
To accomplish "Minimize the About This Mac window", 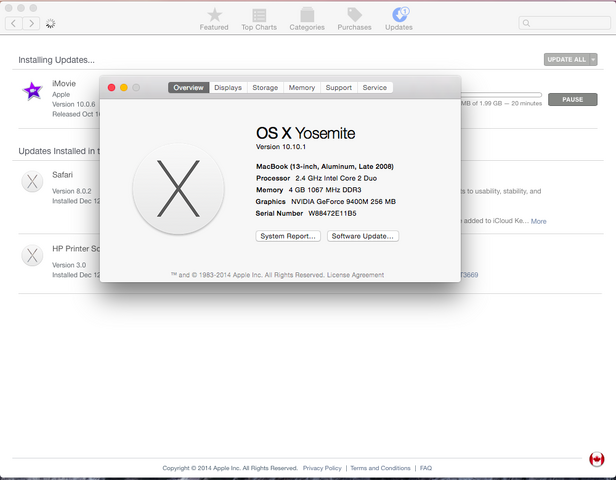I will tap(124, 88).
